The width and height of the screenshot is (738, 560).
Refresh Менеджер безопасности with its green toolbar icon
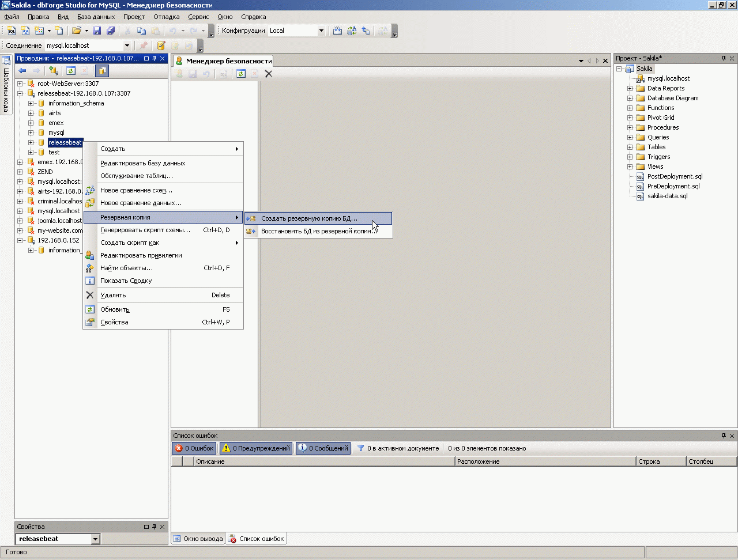point(241,74)
